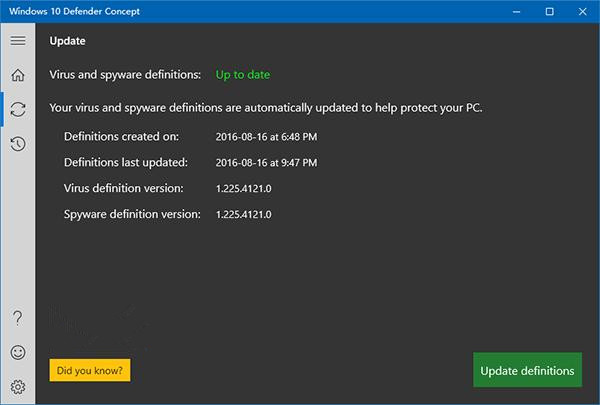Click the Windows 10 Defender Concept title
Screen dimensions: 600x405
[x=75, y=11]
